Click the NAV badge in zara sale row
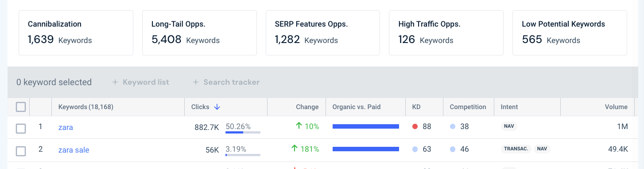The image size is (644, 169). click(542, 149)
